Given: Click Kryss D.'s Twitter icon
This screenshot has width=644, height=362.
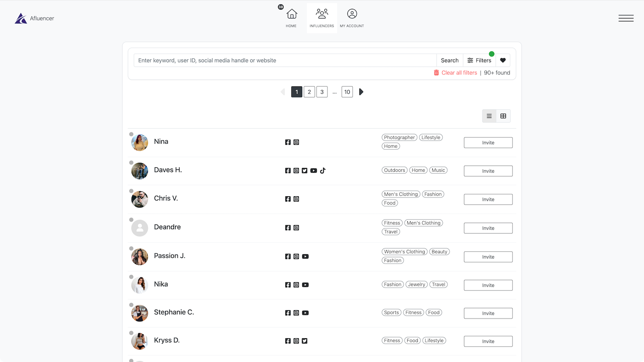Looking at the screenshot, I should pos(304,341).
